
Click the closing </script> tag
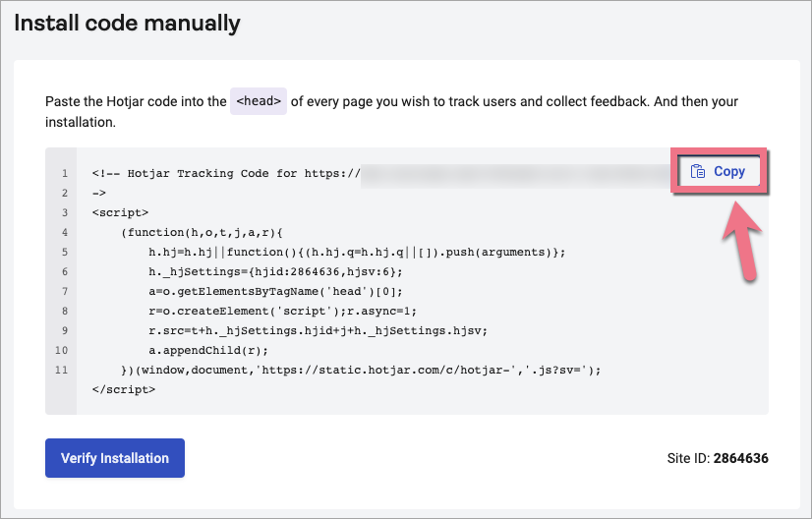(124, 389)
